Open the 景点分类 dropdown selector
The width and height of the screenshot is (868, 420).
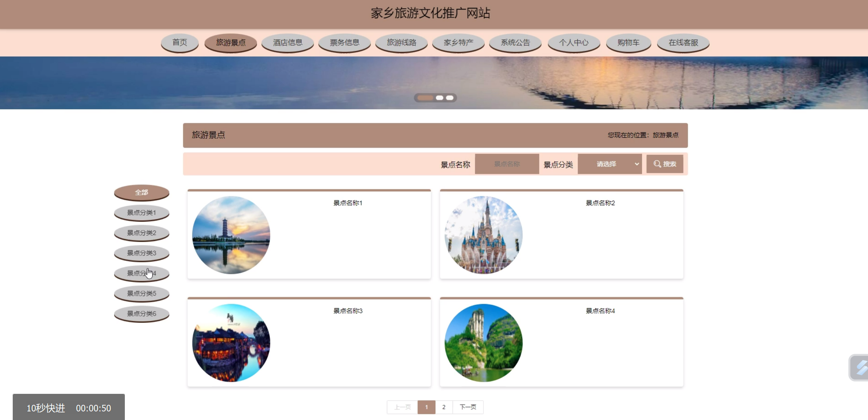pyautogui.click(x=609, y=164)
